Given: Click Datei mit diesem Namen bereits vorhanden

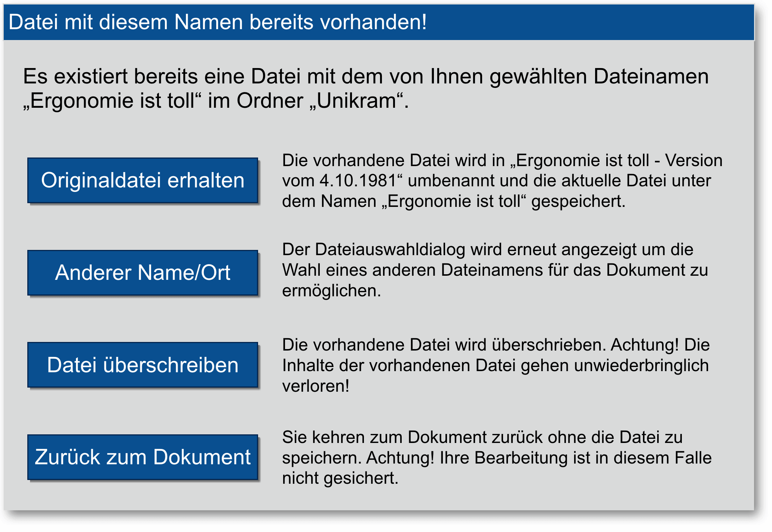Looking at the screenshot, I should pyautogui.click(x=217, y=22).
